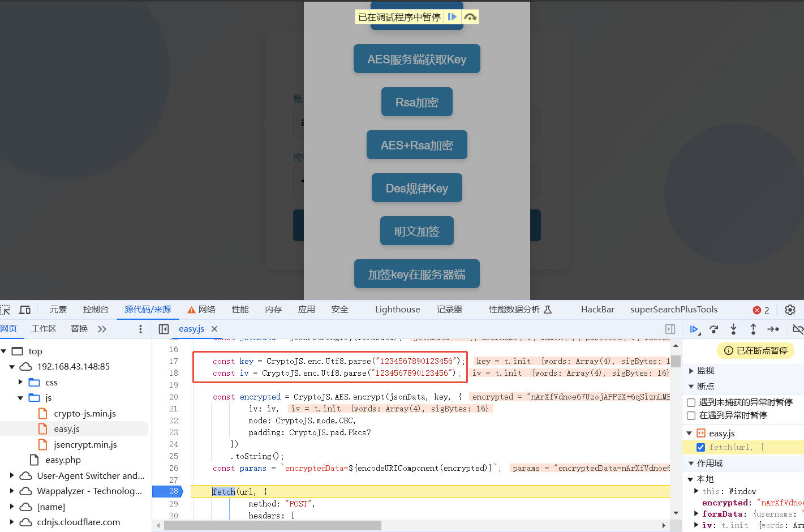
Task: Select jsencrypt.min.js in file tree
Action: click(85, 445)
